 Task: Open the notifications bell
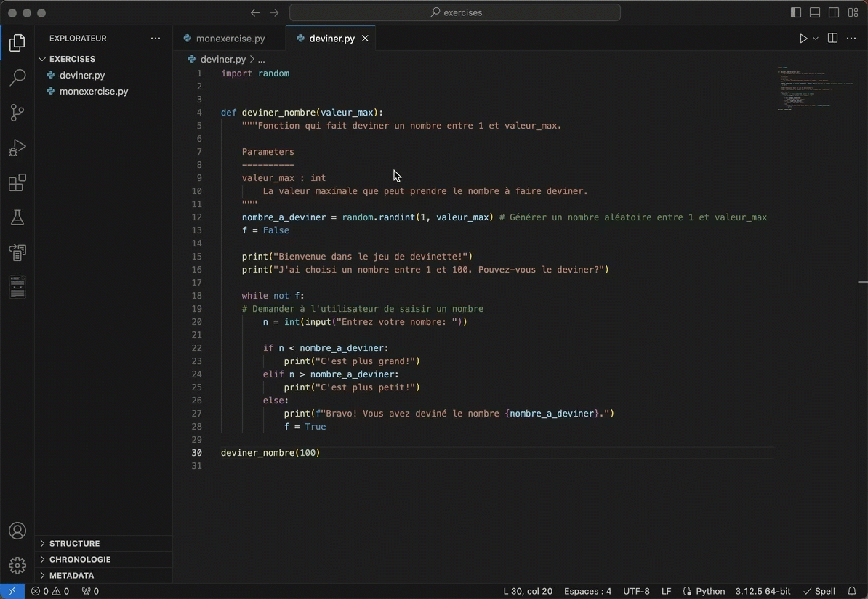852,591
